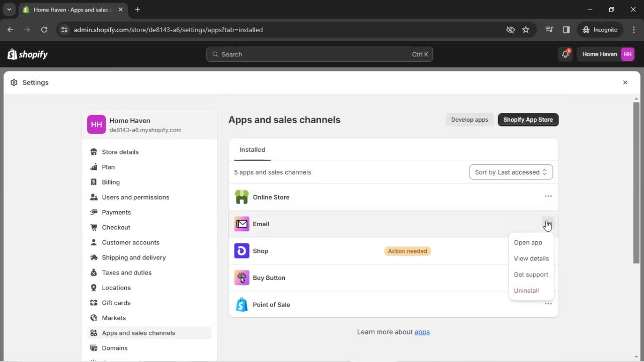Click the HH avatar in top bar
Screen dimensions: 644x362
[627, 54]
